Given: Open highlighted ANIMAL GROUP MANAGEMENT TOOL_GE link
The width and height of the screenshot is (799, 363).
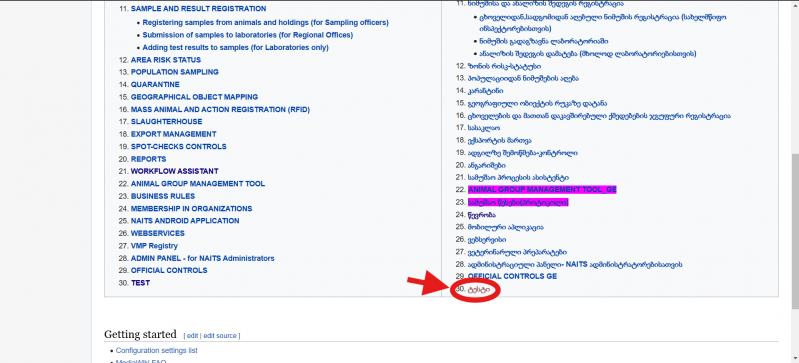Looking at the screenshot, I should pyautogui.click(x=542, y=190).
